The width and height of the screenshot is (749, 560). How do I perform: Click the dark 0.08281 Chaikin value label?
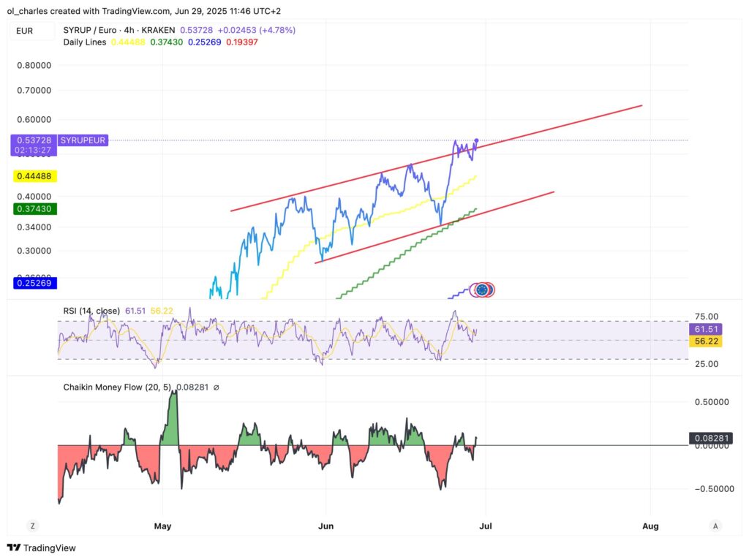pos(710,439)
